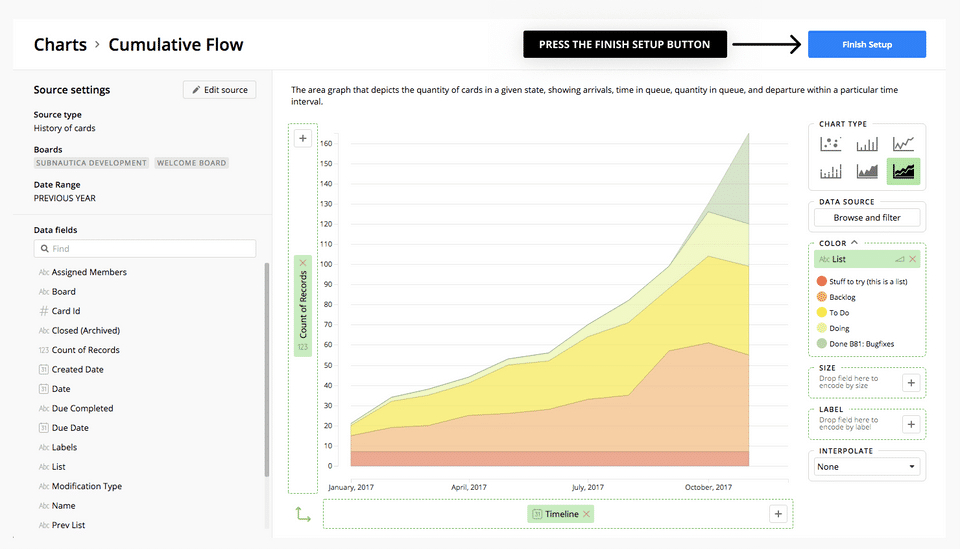Select the Labels field
The height and width of the screenshot is (549, 960).
(64, 447)
